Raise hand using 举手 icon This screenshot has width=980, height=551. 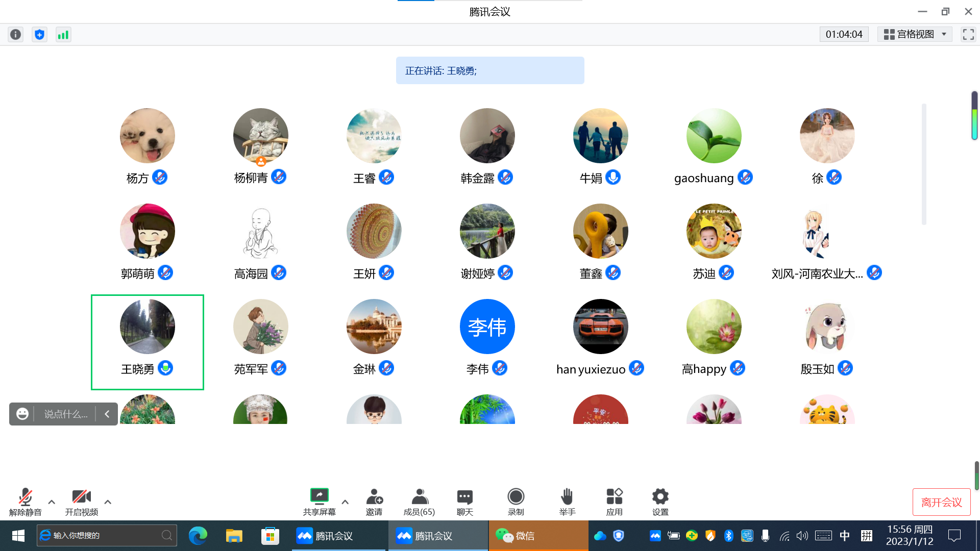[567, 501]
